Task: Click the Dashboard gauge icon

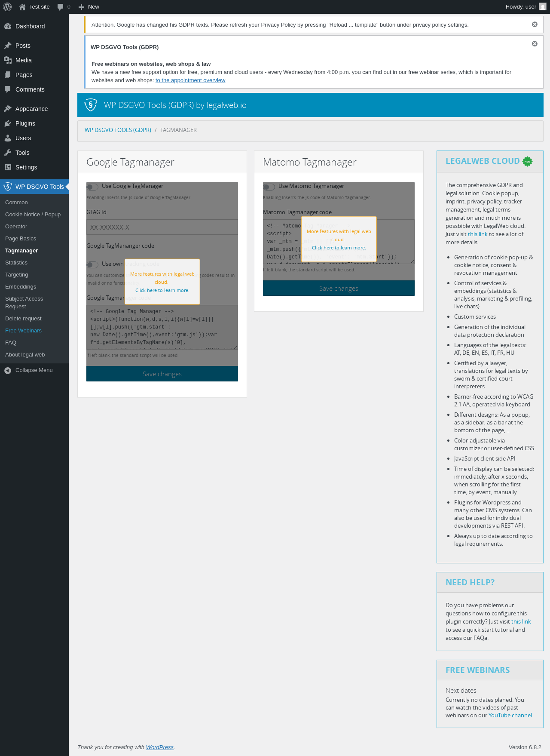Action: pos(8,26)
